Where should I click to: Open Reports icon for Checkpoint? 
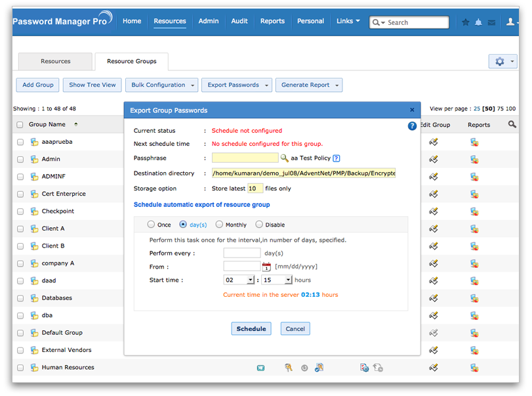click(x=474, y=211)
